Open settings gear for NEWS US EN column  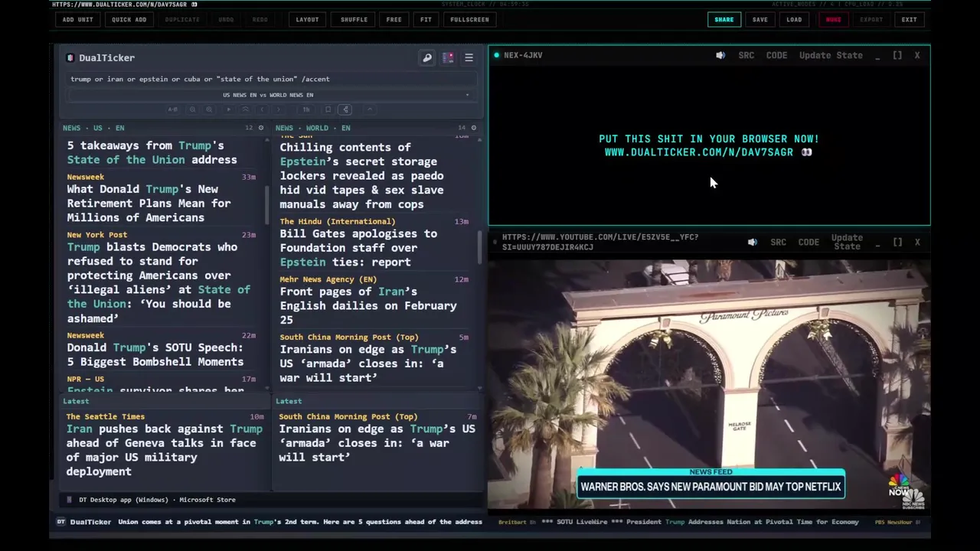click(260, 128)
